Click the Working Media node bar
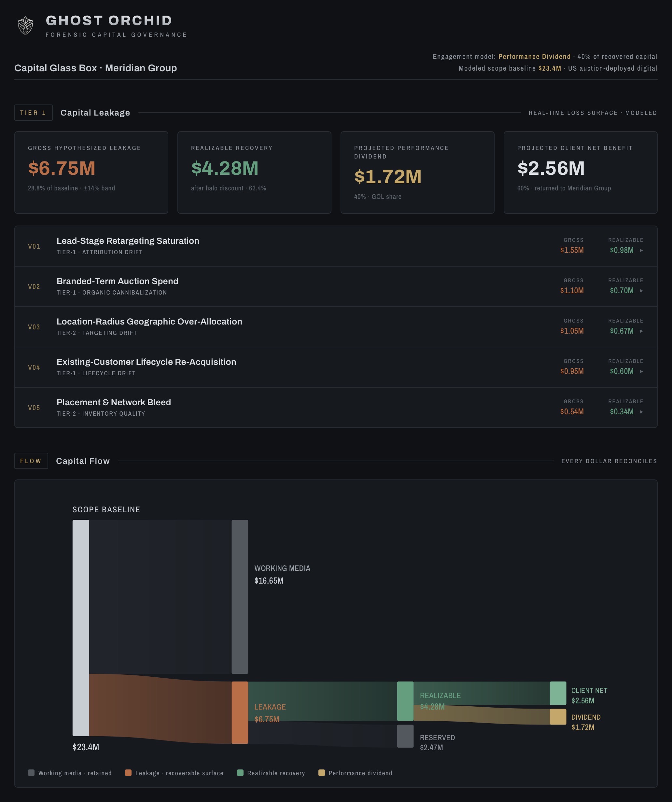Image resolution: width=672 pixels, height=802 pixels. pyautogui.click(x=240, y=597)
